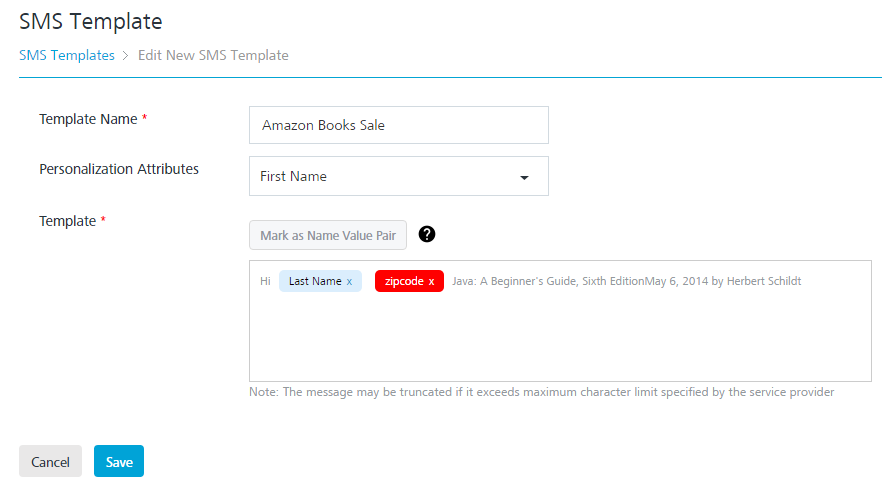Click empty area inside template message box
Screen dimensions: 882x484
click(x=560, y=340)
